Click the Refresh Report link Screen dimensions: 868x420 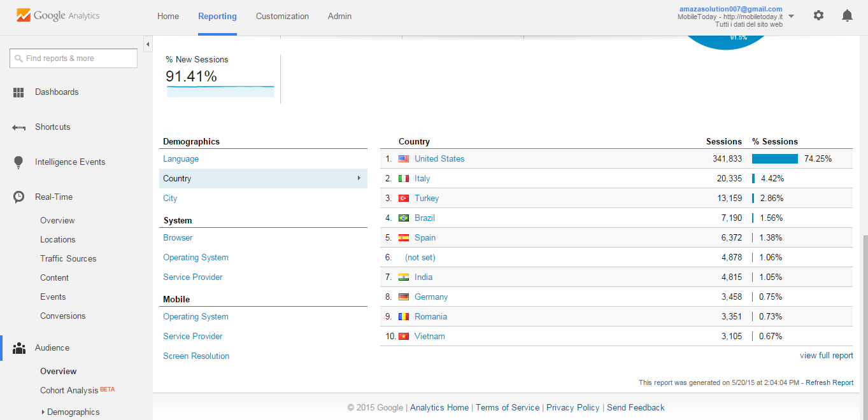[x=829, y=382]
